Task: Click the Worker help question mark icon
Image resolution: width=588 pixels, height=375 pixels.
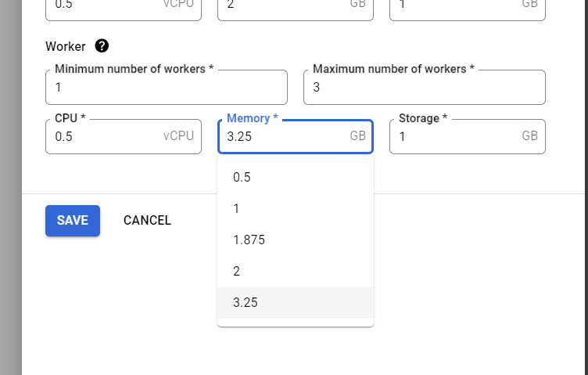Action: point(102,46)
